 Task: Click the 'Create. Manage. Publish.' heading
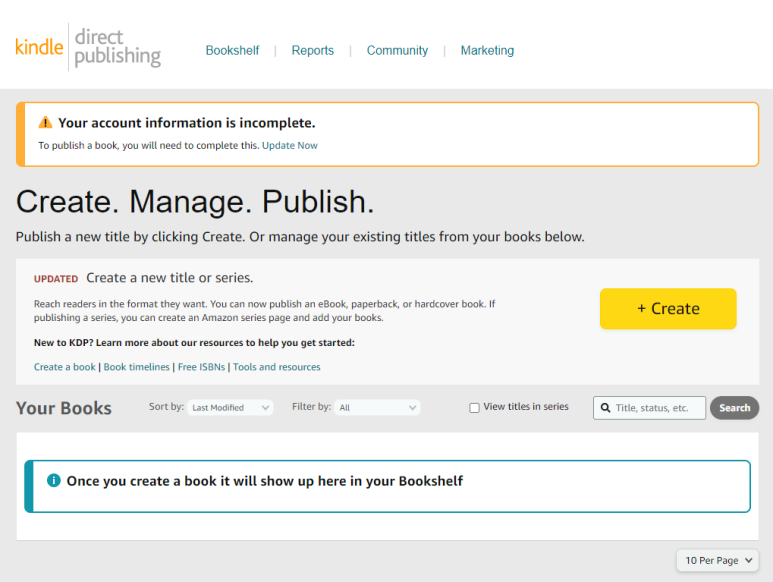click(x=195, y=202)
